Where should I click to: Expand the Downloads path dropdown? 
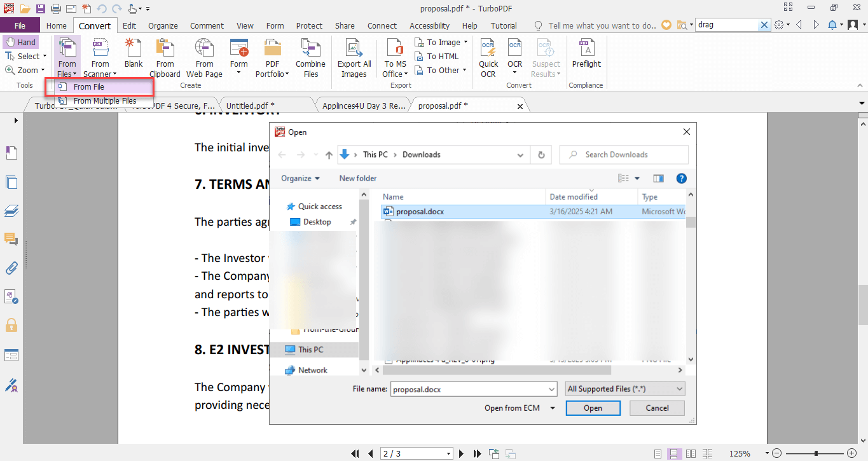coord(520,155)
